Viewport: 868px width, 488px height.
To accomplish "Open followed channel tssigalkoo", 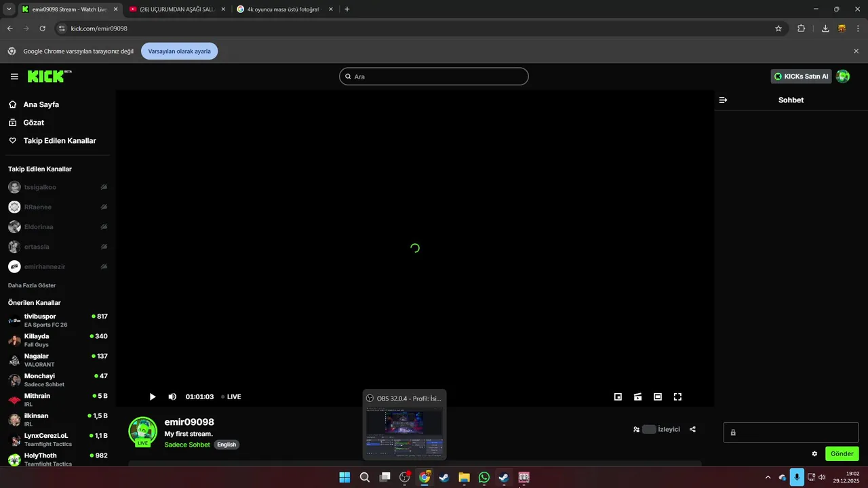I will point(58,187).
